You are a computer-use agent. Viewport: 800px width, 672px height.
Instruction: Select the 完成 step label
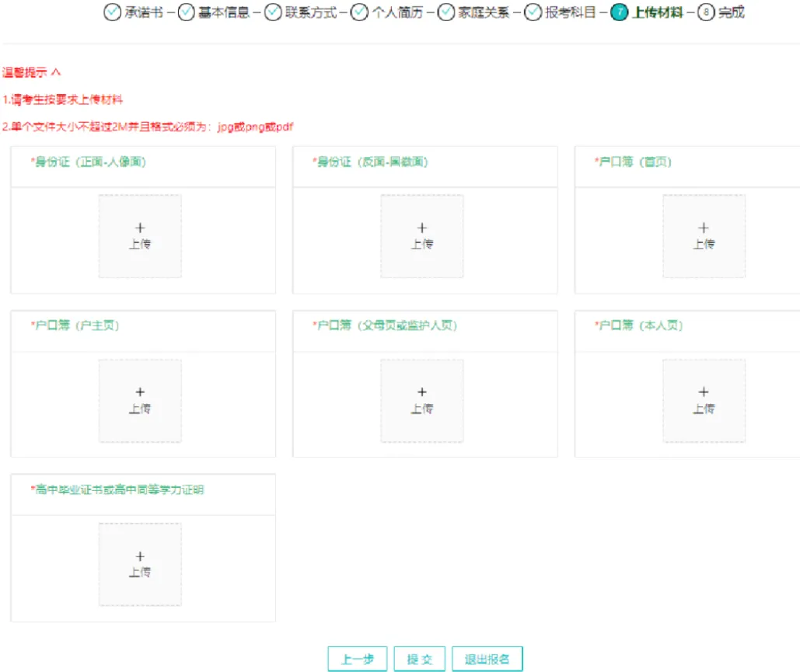(x=731, y=12)
